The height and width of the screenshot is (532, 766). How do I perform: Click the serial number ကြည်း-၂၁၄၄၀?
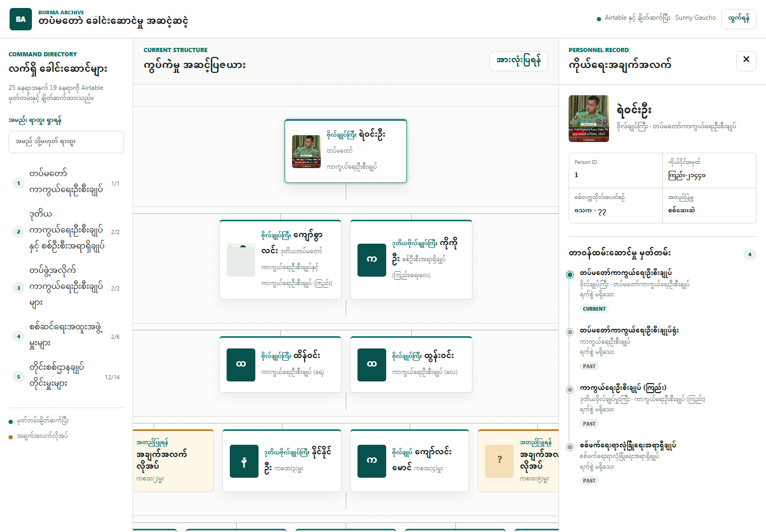coord(687,176)
